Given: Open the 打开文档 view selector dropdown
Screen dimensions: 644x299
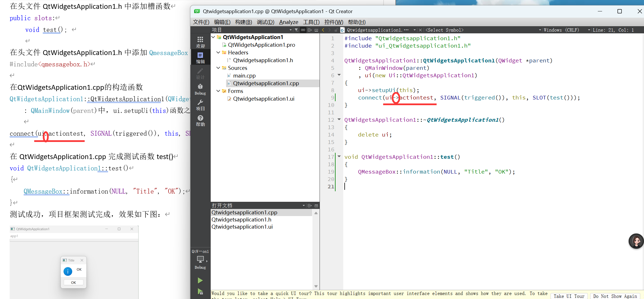Looking at the screenshot, I should click(x=304, y=206).
